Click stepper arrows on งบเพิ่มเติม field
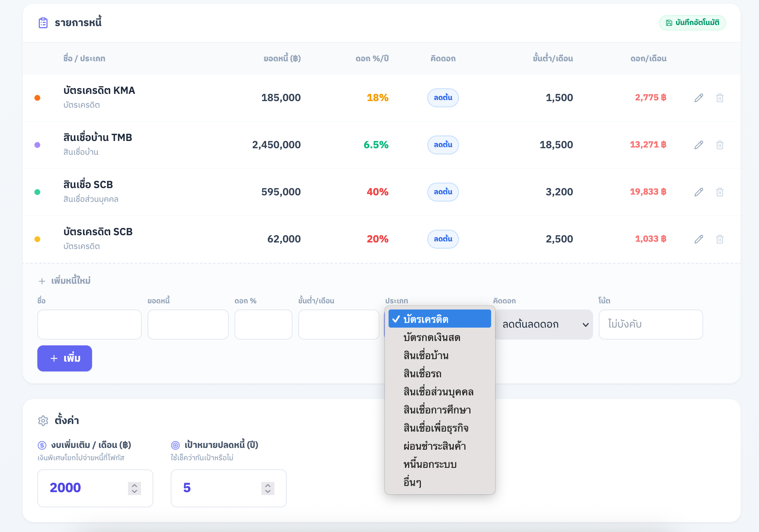759x532 pixels. coord(134,488)
